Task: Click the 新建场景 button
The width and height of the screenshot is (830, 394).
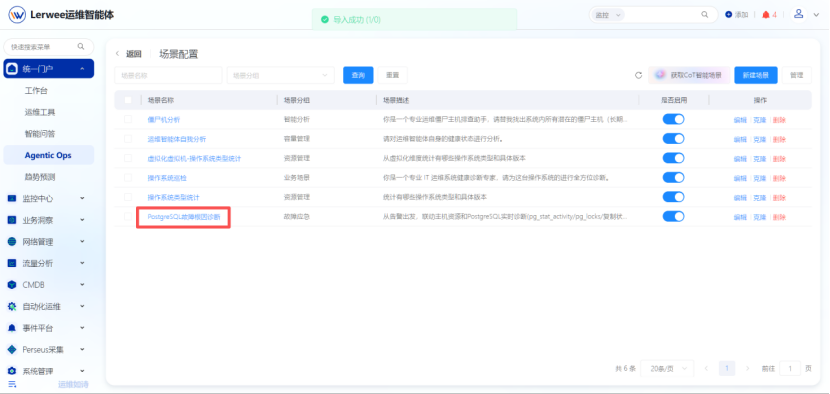Action: click(755, 75)
